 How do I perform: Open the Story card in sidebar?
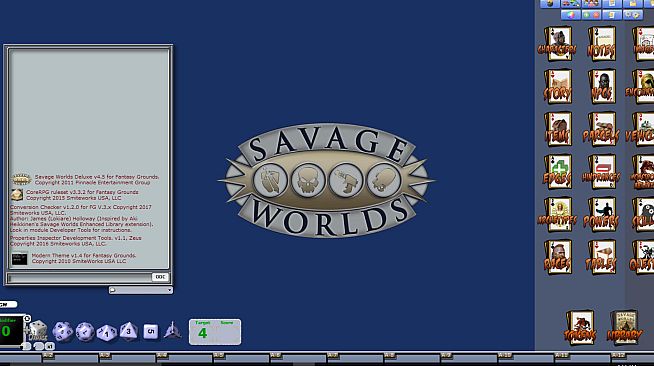coord(558,86)
